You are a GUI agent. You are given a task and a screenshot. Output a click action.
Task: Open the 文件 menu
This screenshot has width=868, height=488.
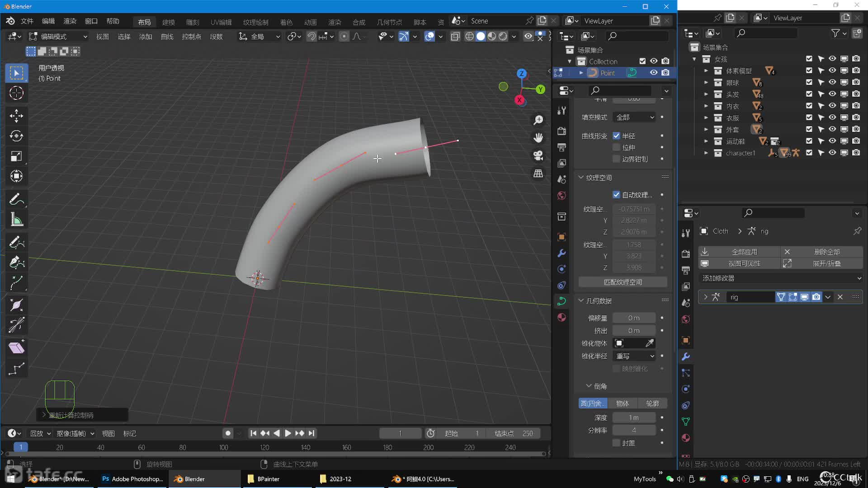(x=27, y=21)
